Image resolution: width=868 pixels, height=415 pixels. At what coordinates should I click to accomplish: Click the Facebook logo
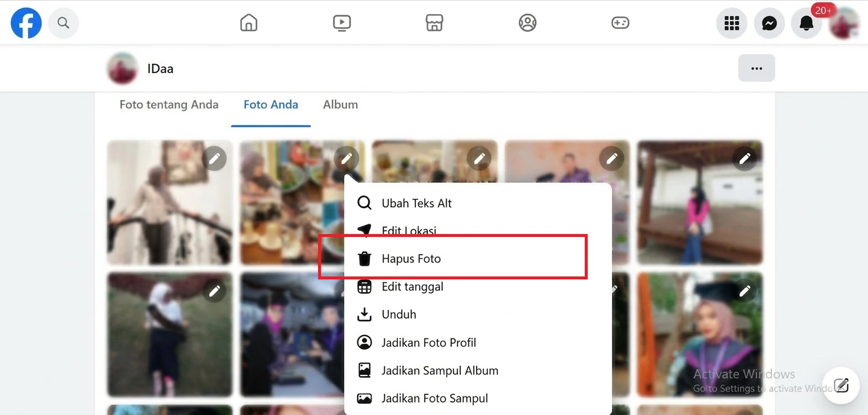coord(26,23)
